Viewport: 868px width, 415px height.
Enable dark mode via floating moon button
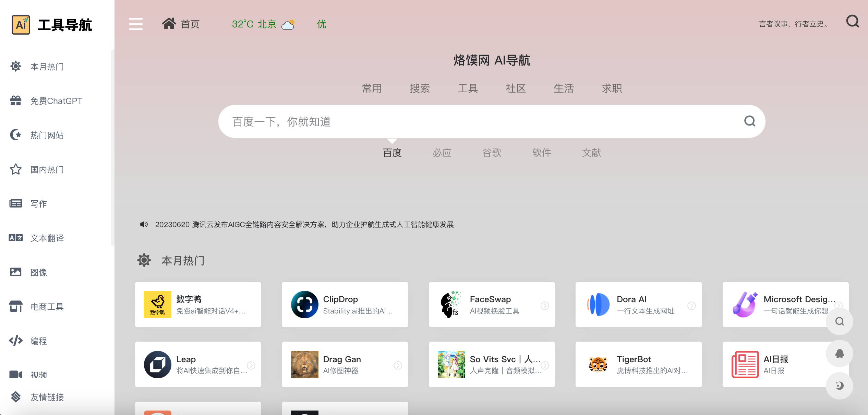839,386
